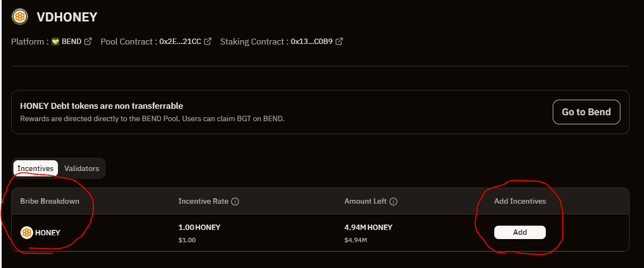Click the 4.94M HONEY amount left value
This screenshot has height=268, width=644.
[x=368, y=227]
